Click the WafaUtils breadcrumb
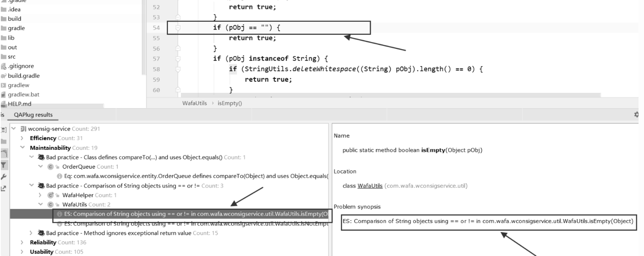 194,103
